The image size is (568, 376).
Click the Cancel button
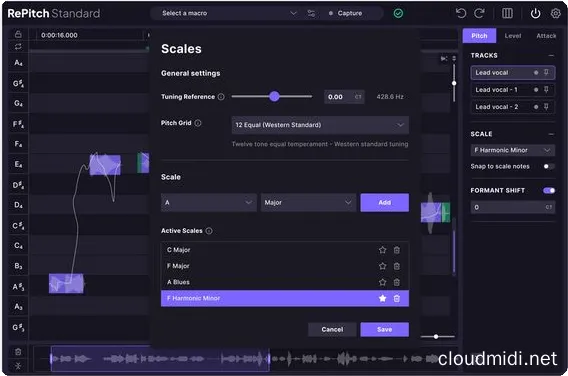(332, 330)
